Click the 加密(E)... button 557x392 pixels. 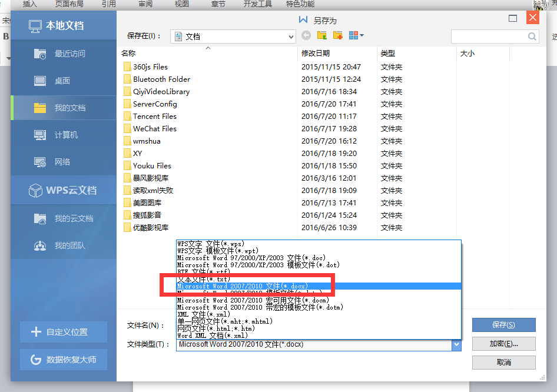pos(504,344)
